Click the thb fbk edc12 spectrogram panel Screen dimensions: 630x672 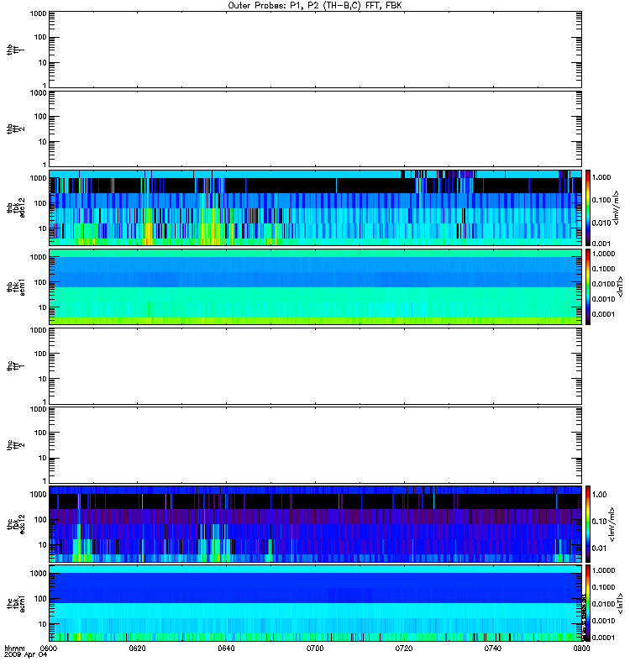pos(315,207)
